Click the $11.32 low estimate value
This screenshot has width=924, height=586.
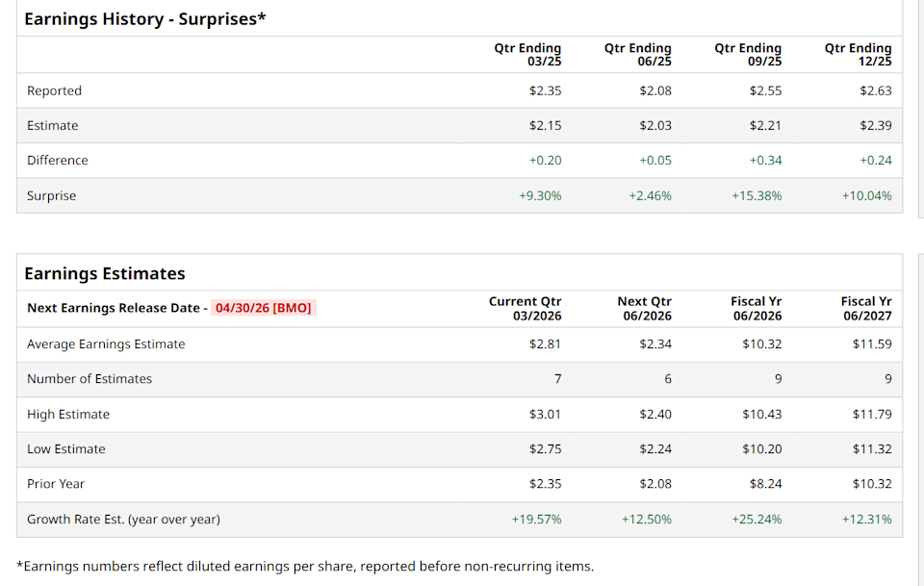(871, 449)
